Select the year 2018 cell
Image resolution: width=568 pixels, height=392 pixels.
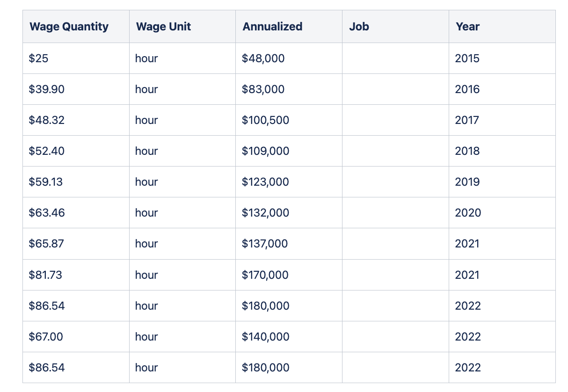(x=467, y=151)
